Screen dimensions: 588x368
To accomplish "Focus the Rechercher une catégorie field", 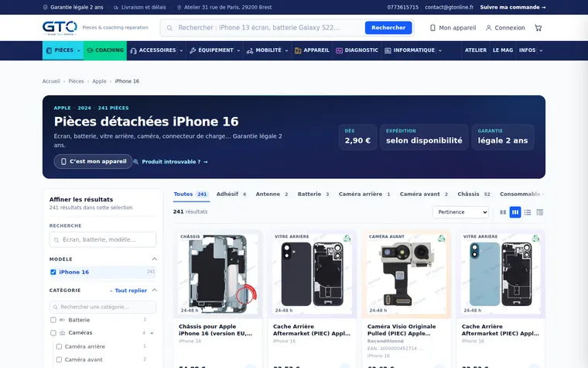I will click(x=103, y=307).
